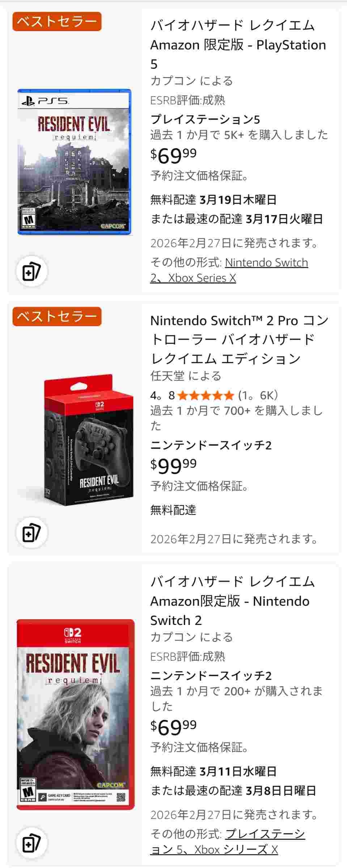Open the PS5 Resident Evil Requiem cover image
The height and width of the screenshot is (868, 347).
74,162
